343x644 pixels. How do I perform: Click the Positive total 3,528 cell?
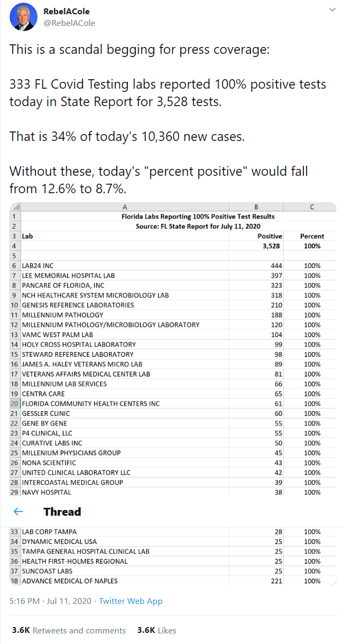pos(269,246)
